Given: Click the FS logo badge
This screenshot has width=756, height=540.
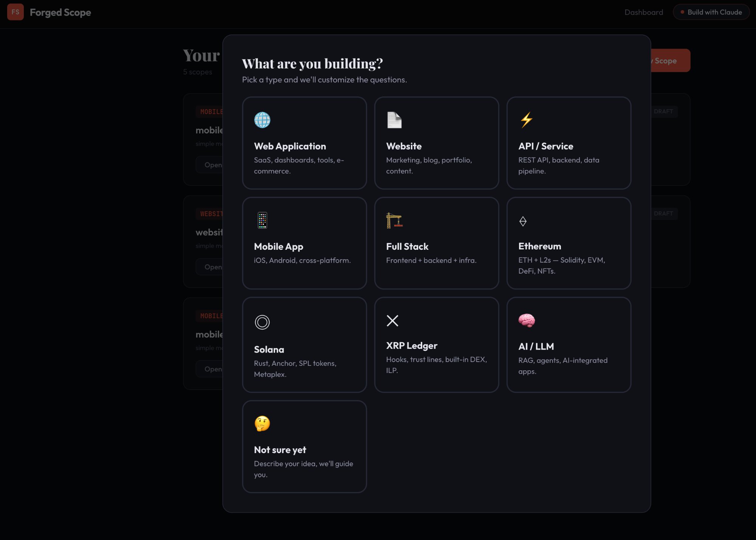Looking at the screenshot, I should [x=15, y=12].
